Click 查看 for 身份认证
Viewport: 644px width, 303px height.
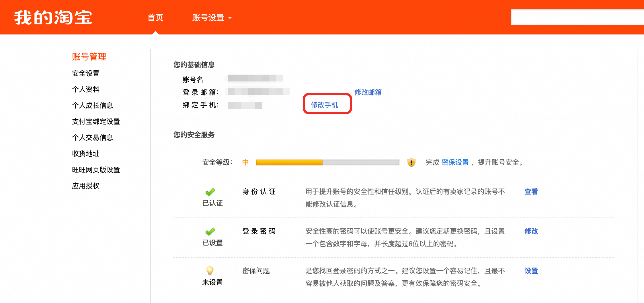531,192
